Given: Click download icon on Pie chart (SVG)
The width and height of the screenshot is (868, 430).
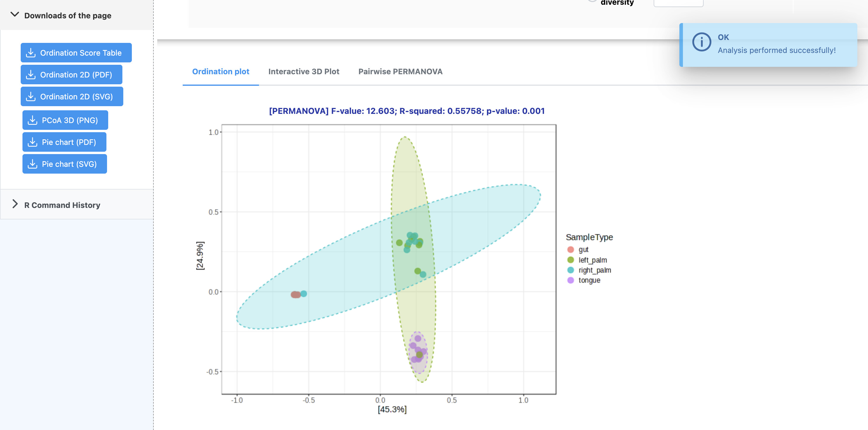Looking at the screenshot, I should click(x=32, y=164).
